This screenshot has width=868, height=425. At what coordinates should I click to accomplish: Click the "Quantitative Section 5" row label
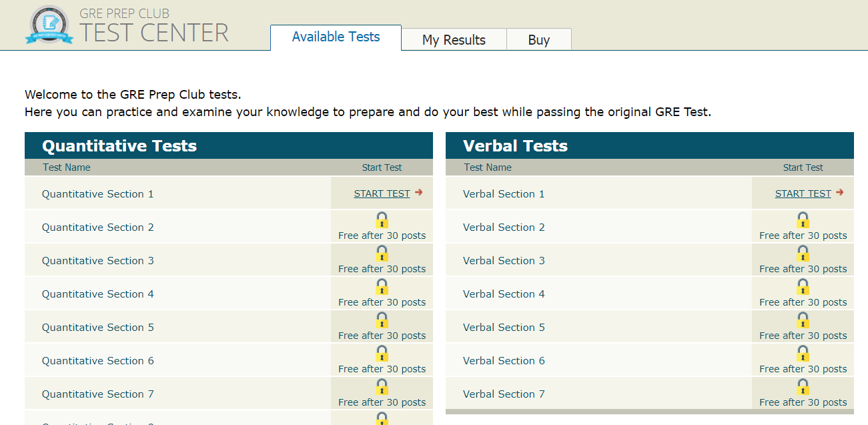98,328
